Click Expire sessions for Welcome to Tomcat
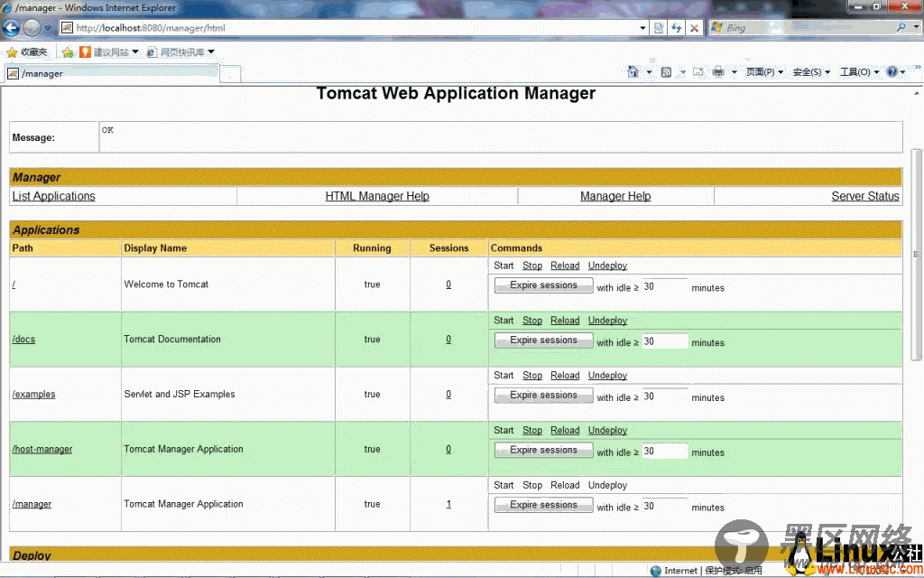This screenshot has width=924, height=578. coord(543,285)
